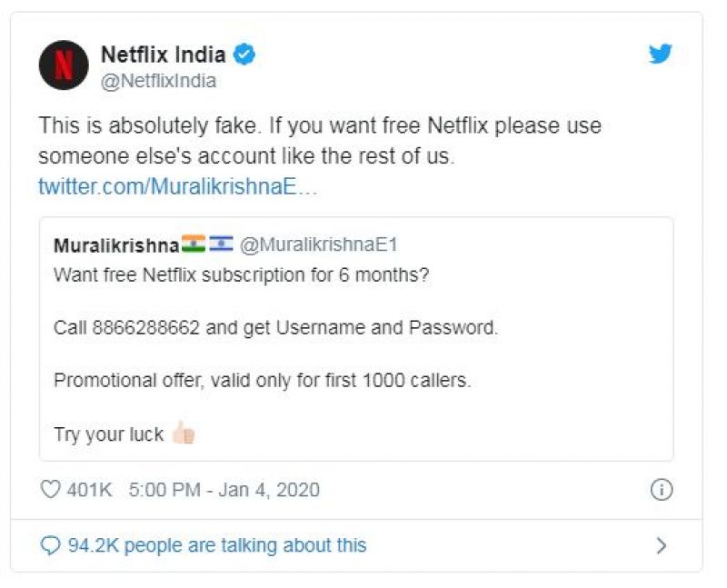Click the Twitter info icon
The image size is (727, 588).
(661, 490)
